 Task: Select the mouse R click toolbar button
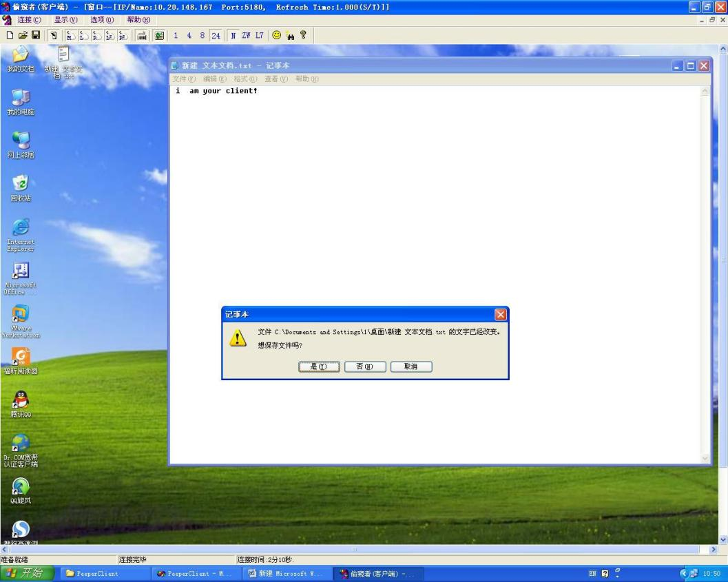coord(96,35)
